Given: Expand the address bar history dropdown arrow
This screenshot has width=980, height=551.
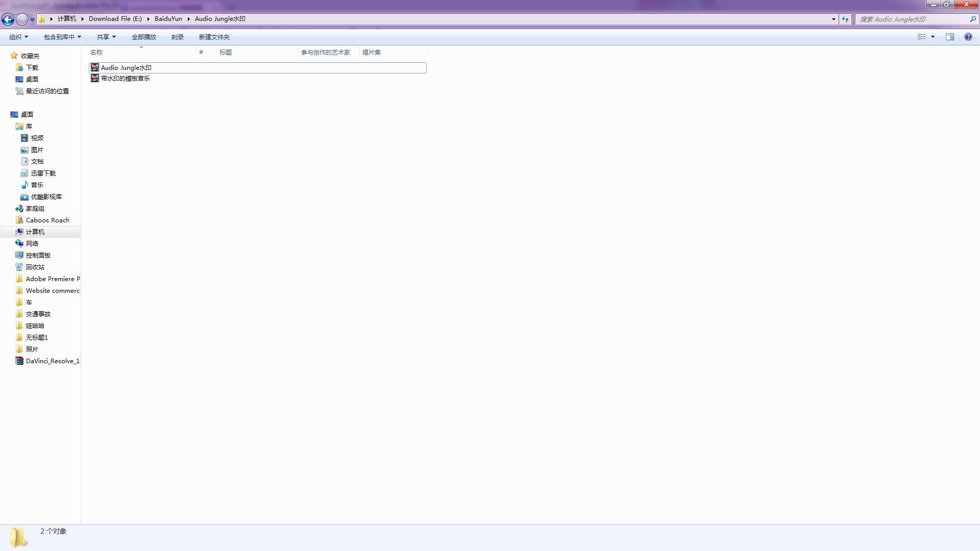Looking at the screenshot, I should [x=834, y=19].
